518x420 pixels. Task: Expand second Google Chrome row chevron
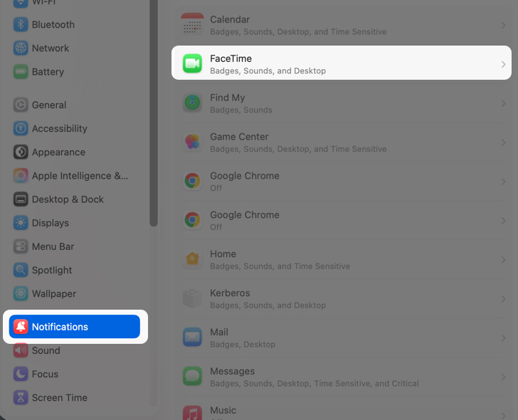tap(503, 221)
